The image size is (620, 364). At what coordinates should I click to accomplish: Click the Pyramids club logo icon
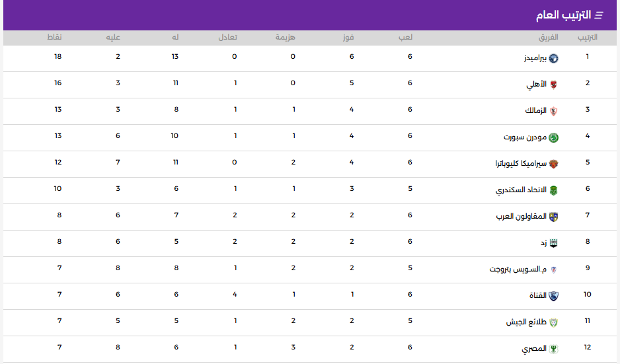pyautogui.click(x=554, y=59)
